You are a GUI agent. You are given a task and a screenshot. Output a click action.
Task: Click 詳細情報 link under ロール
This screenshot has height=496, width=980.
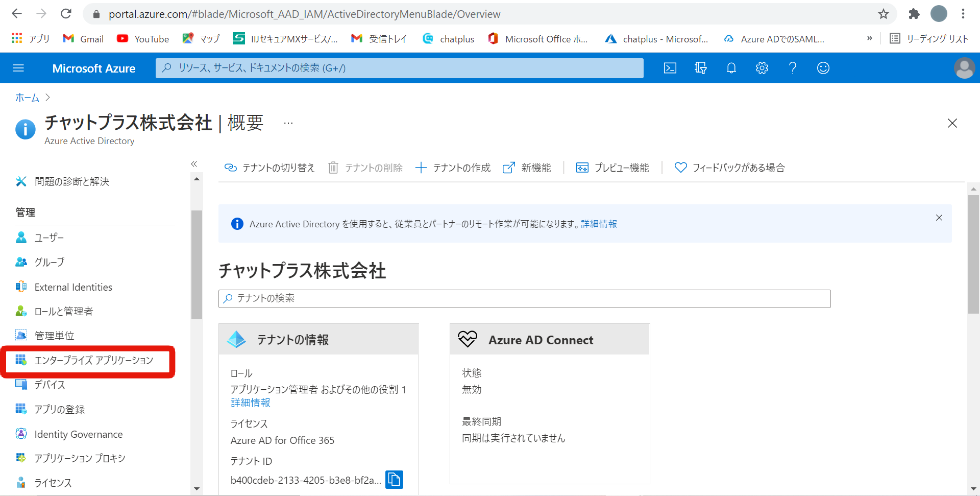(251, 403)
